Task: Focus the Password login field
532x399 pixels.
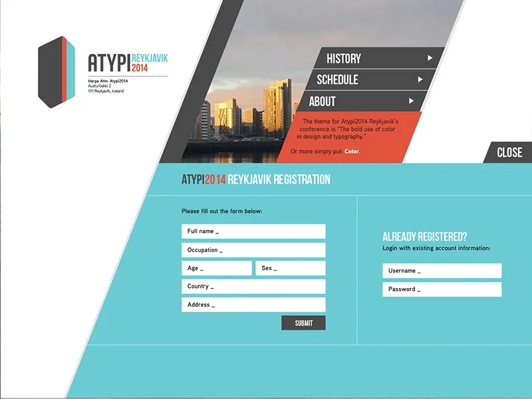Action: point(442,289)
